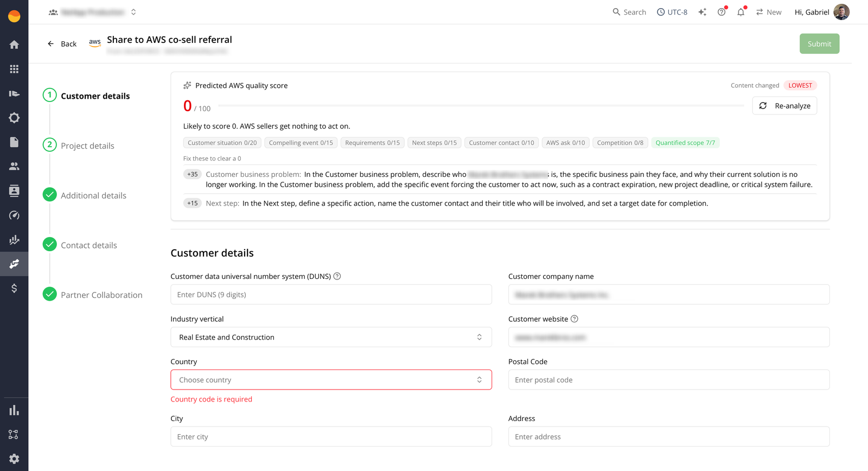The height and width of the screenshot is (471, 868).
Task: Click the quality score progress bar
Action: tap(481, 106)
